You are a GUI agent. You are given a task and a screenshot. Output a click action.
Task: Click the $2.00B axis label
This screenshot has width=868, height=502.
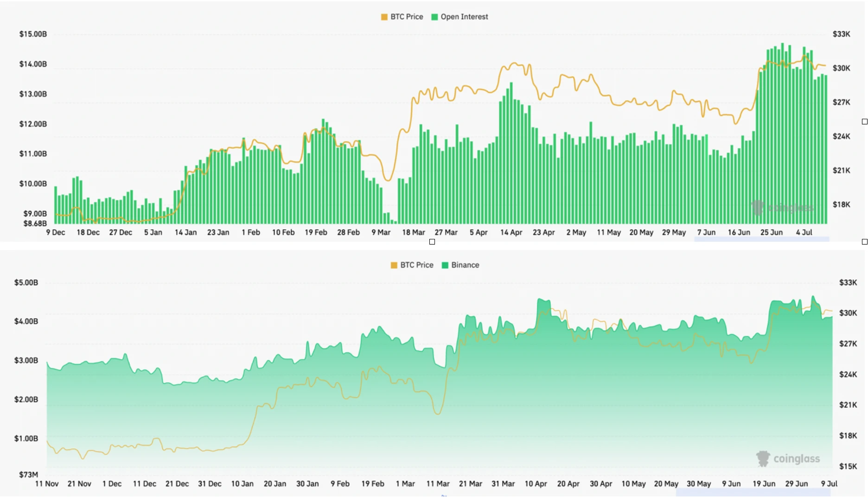coord(26,399)
